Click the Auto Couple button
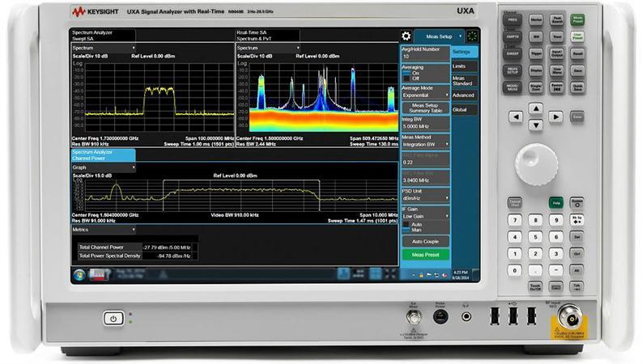The image size is (642, 364). click(x=425, y=242)
